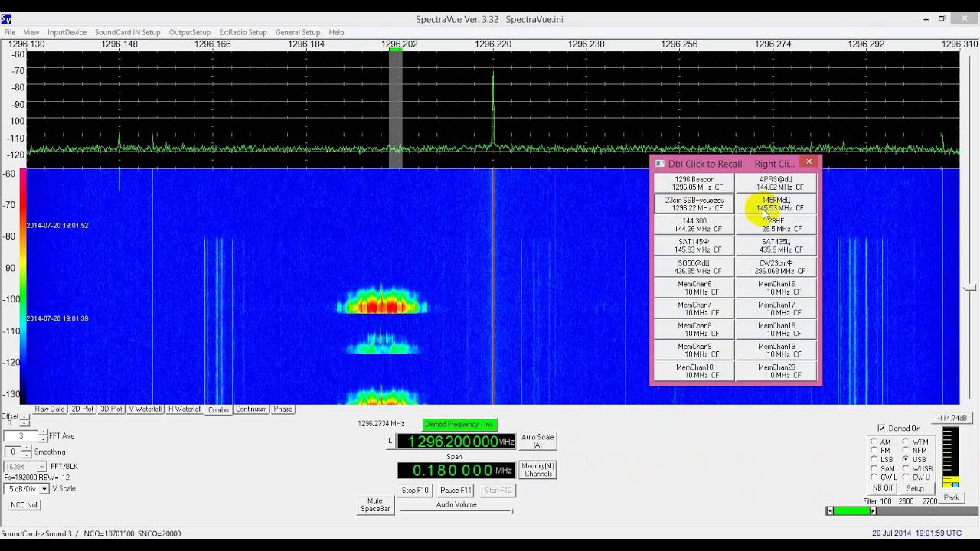Switch to the 3D Plot tab
Screen dimensions: 980x551
(x=111, y=409)
